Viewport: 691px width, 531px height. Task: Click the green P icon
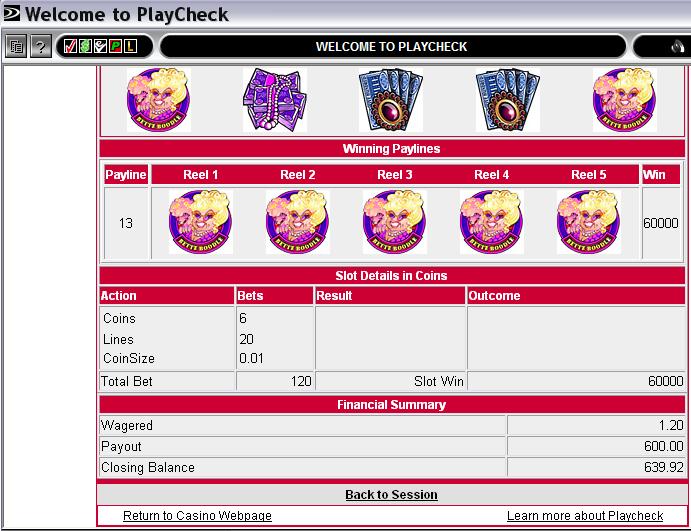(x=115, y=46)
